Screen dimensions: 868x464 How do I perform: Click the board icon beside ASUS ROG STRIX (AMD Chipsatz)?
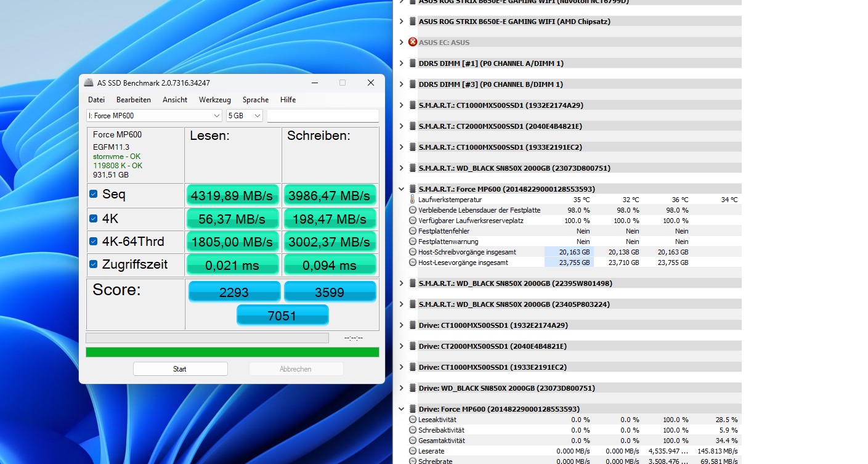[412, 21]
